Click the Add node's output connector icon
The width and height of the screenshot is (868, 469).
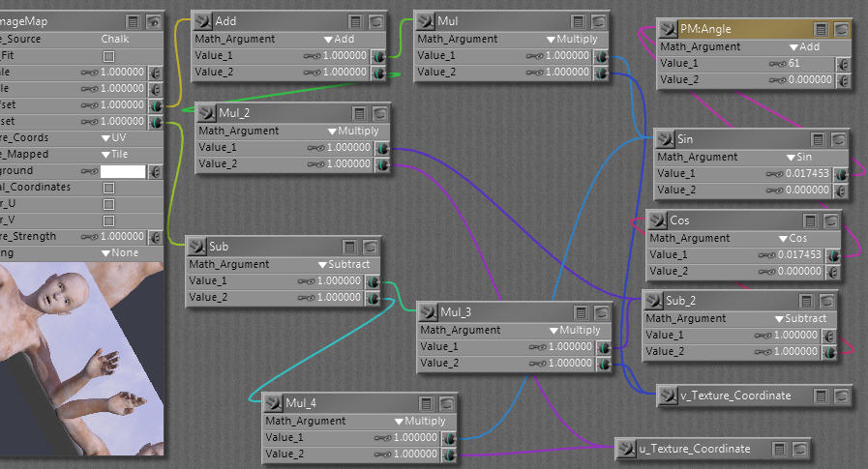[x=202, y=21]
